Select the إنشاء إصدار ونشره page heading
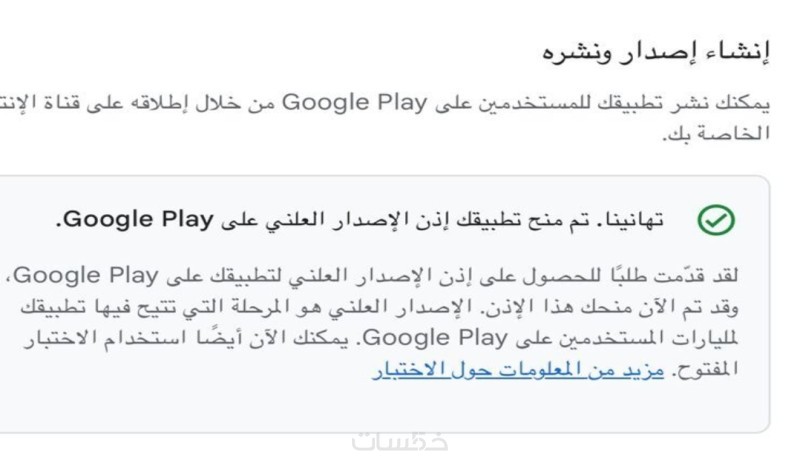The image size is (800, 460). (x=655, y=52)
